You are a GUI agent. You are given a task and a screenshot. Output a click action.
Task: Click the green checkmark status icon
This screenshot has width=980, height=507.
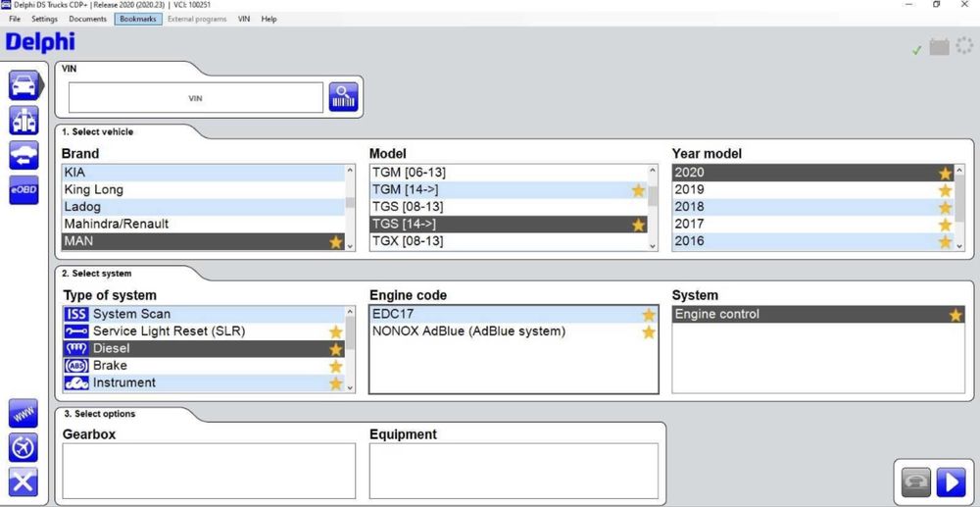[917, 49]
